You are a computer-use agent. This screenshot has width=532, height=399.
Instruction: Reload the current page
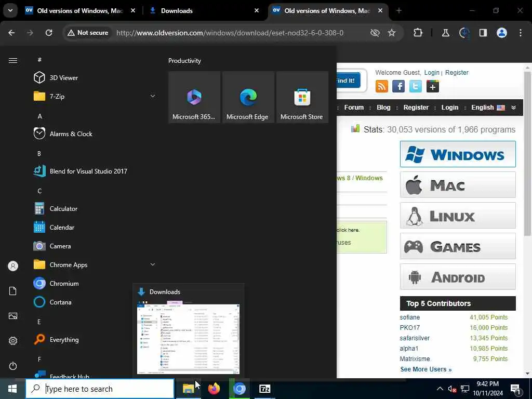click(49, 33)
